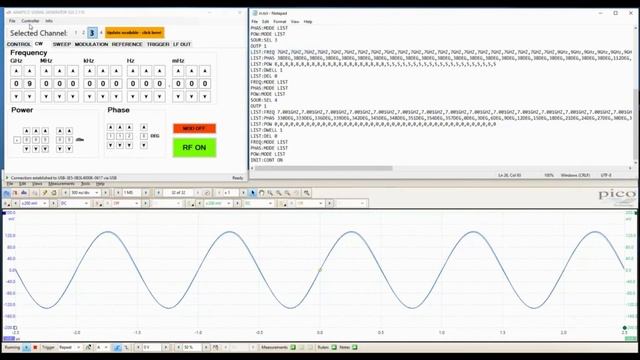Increase the GHz ones digit showing 9

coord(29,71)
